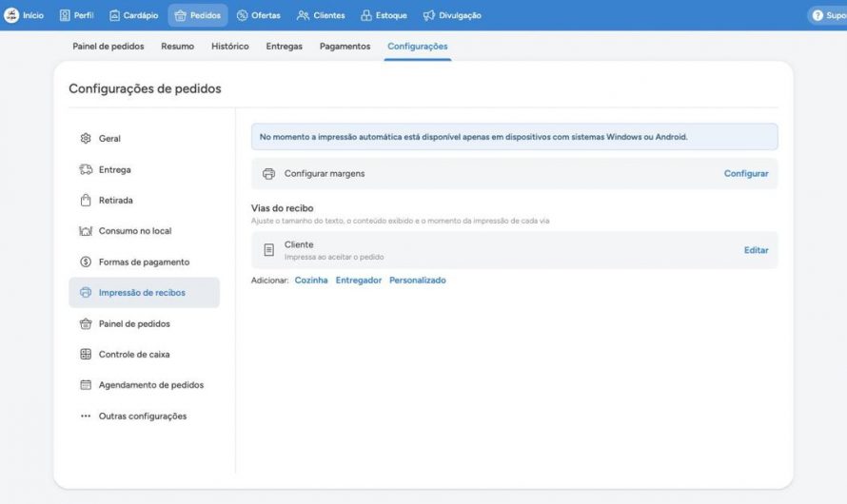Click the Estoque stock icon
The height and width of the screenshot is (504, 847).
click(x=366, y=15)
